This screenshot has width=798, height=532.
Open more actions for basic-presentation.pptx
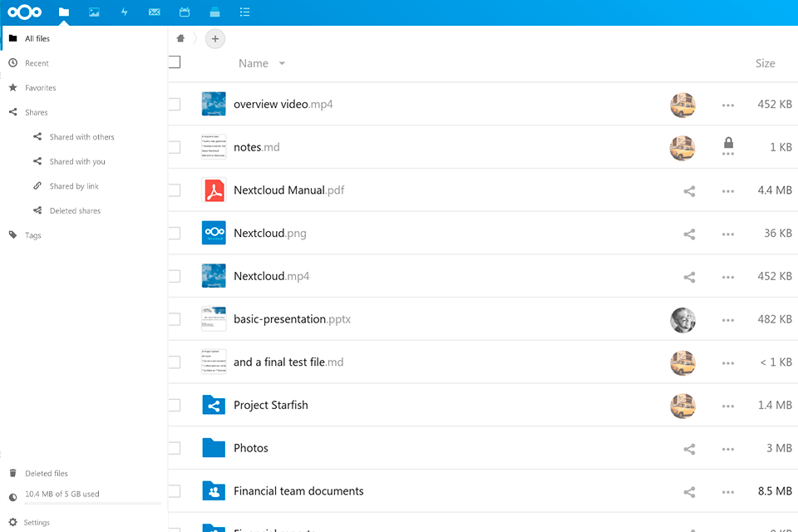click(x=728, y=320)
